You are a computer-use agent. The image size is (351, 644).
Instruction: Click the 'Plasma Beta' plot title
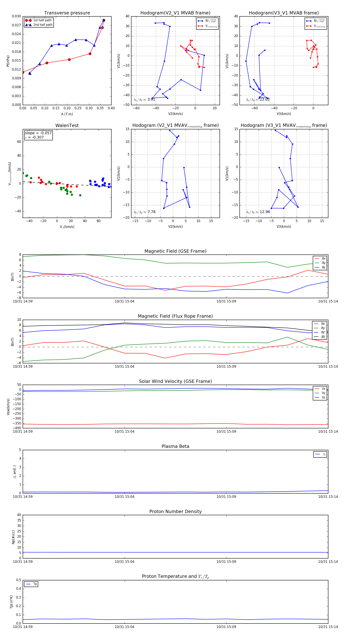[x=175, y=446]
